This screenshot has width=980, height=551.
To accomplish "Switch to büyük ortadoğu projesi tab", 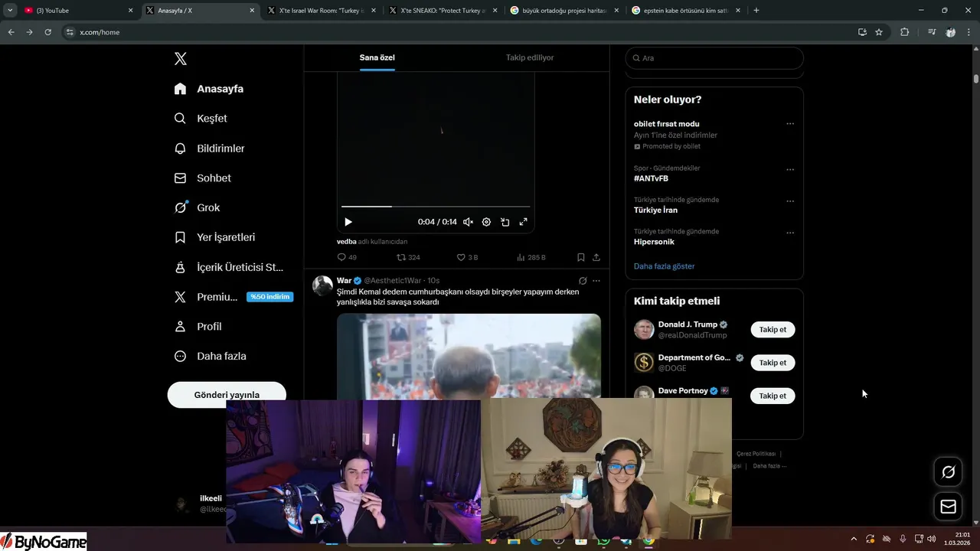I will [x=565, y=11].
